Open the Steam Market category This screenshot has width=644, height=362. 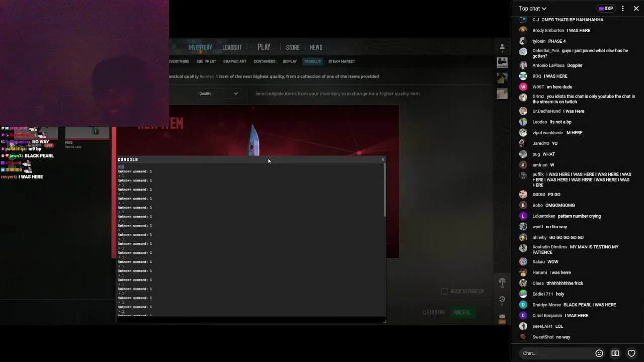(x=342, y=61)
